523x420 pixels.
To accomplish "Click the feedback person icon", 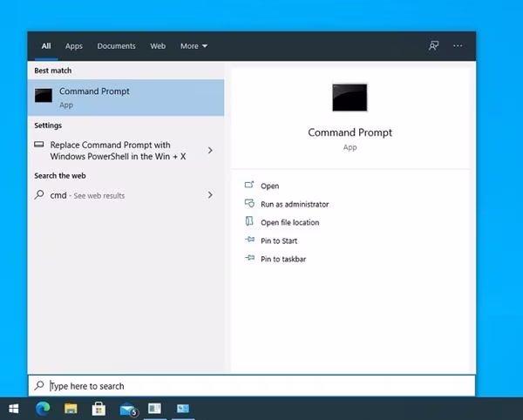I will (433, 45).
